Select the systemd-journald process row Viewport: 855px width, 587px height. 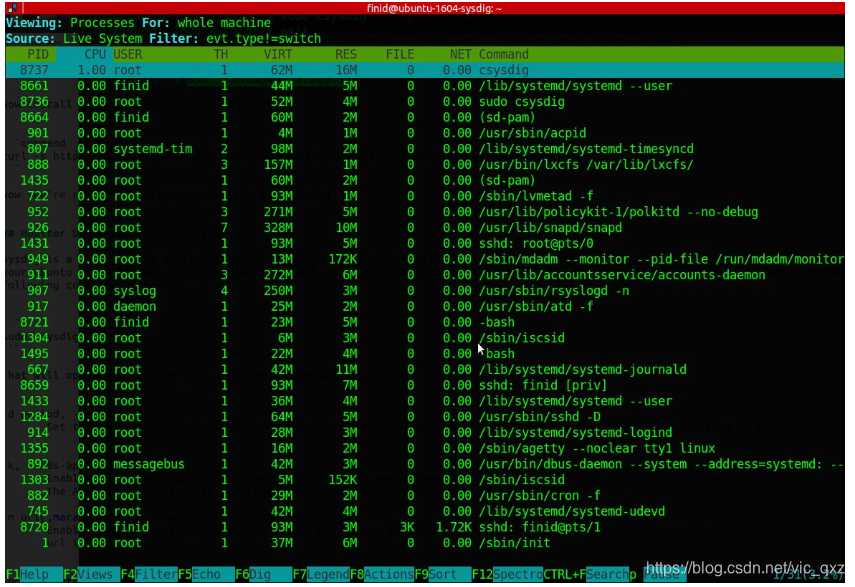[425, 370]
